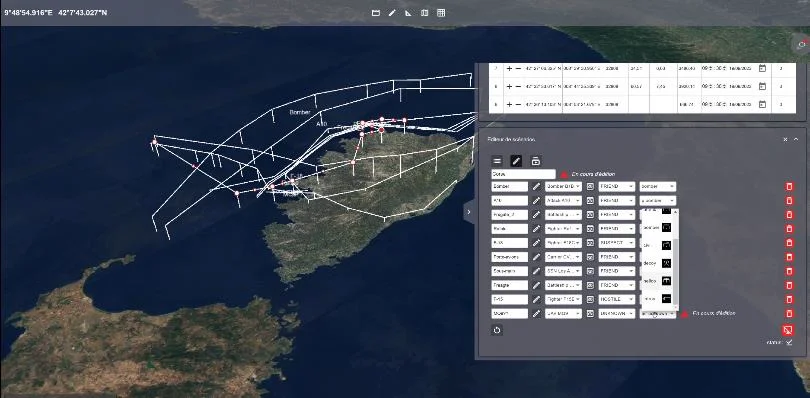Edit the Sousmarin entity with pencil icon
Image resolution: width=810 pixels, height=398 pixels.
coord(536,271)
